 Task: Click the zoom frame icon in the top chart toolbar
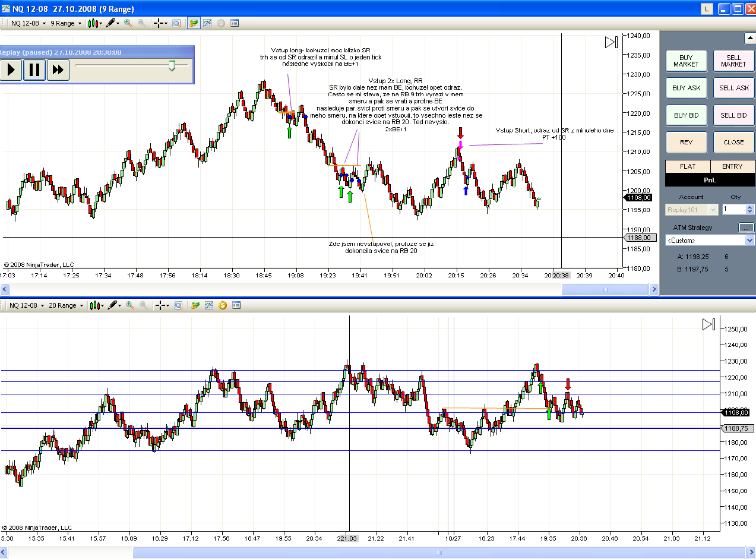[x=176, y=23]
